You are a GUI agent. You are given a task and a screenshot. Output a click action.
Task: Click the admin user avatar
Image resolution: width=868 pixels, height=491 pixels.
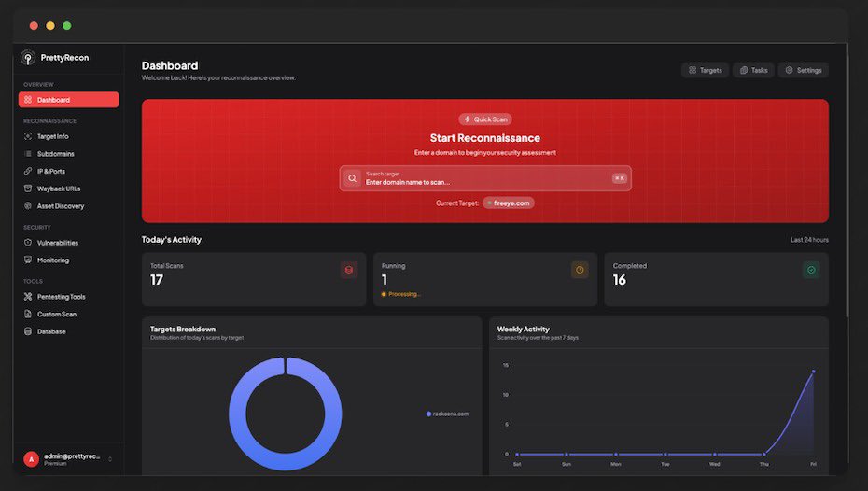click(31, 459)
